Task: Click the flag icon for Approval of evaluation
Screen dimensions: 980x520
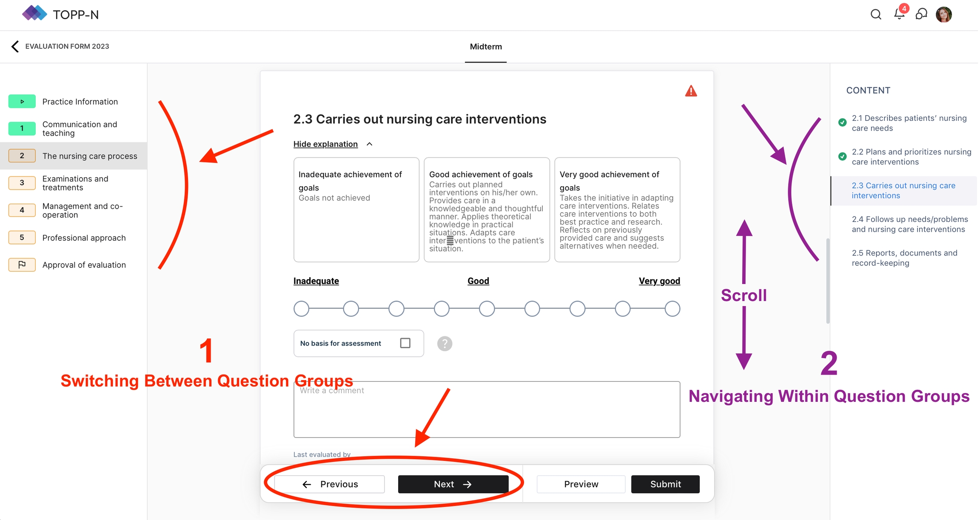Action: click(x=22, y=265)
